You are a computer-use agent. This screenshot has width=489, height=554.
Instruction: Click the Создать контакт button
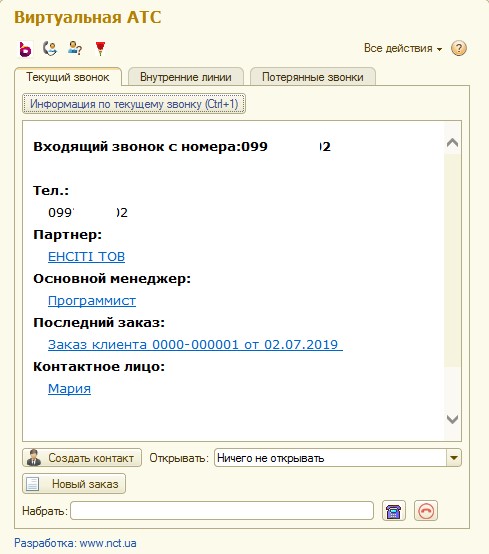point(82,458)
